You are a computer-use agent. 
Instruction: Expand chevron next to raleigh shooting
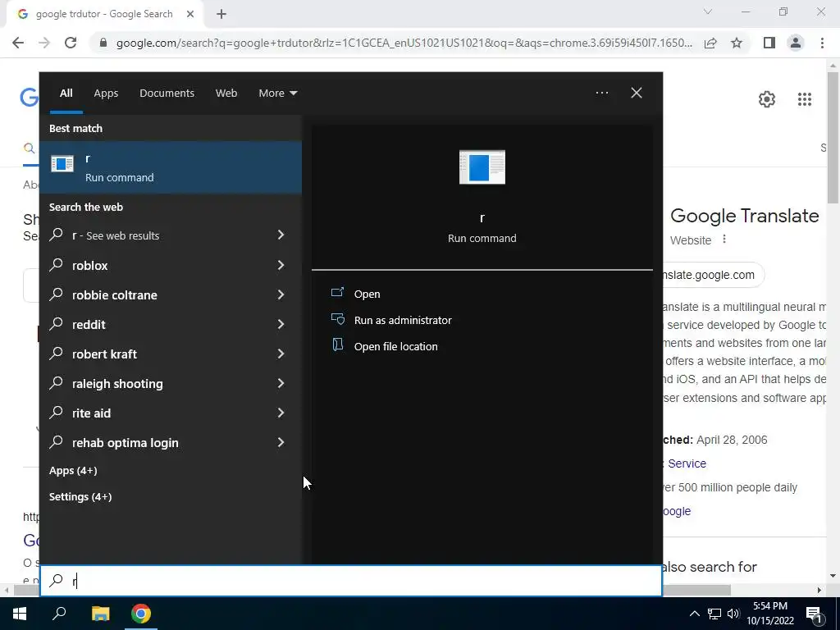281,382
